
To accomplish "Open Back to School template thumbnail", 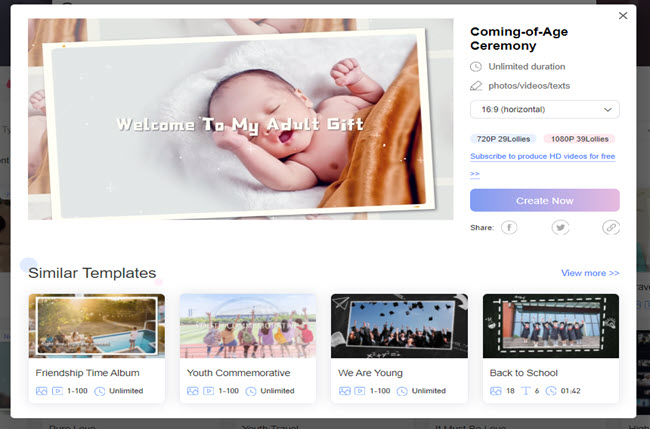I will (x=551, y=326).
